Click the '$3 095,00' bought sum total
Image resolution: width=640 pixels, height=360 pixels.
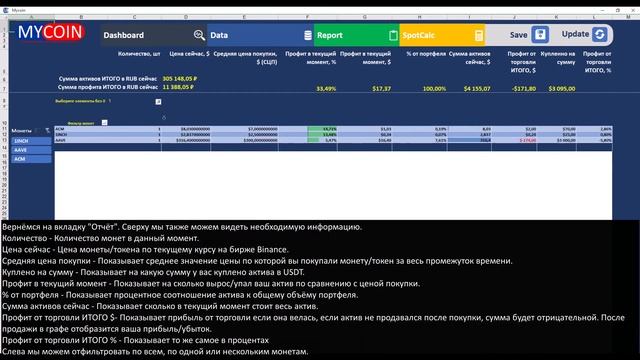click(562, 89)
